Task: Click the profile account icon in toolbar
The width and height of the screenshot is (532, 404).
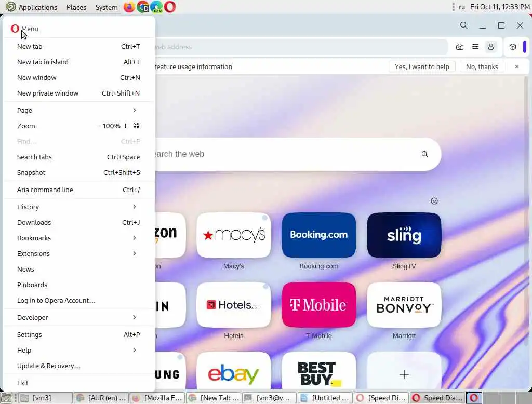Action: point(491,47)
